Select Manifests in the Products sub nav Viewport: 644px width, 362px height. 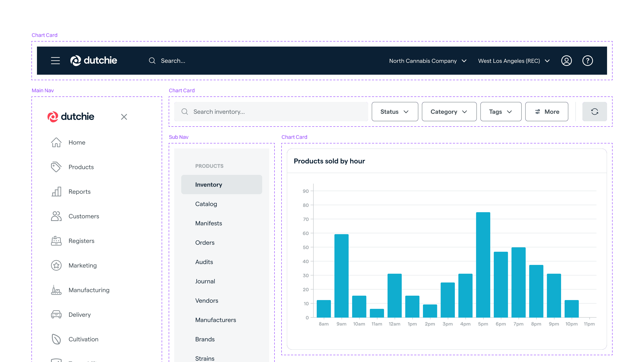click(209, 223)
